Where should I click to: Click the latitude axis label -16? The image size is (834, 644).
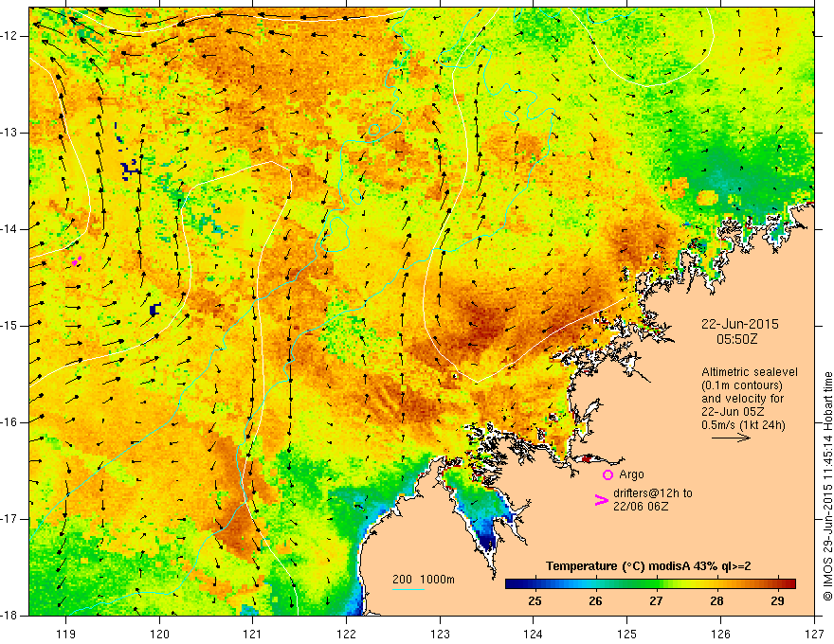point(10,422)
